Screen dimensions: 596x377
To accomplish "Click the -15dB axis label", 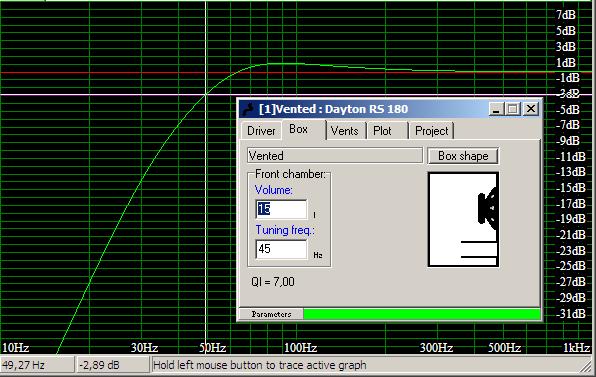I will [x=570, y=188].
